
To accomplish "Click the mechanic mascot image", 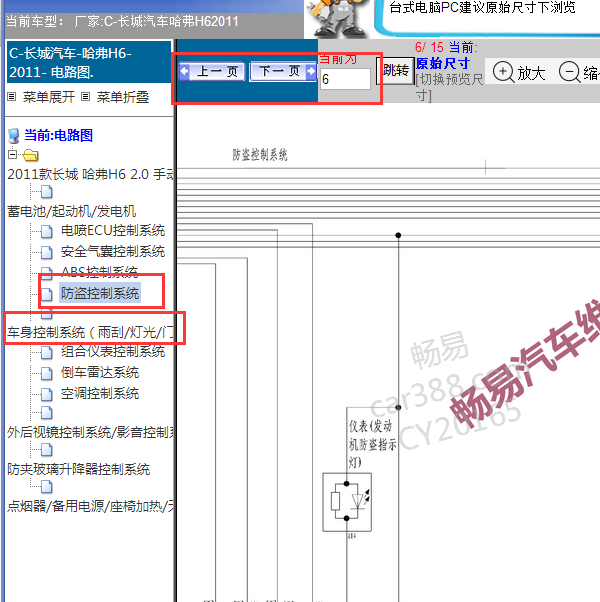I will point(339,18).
